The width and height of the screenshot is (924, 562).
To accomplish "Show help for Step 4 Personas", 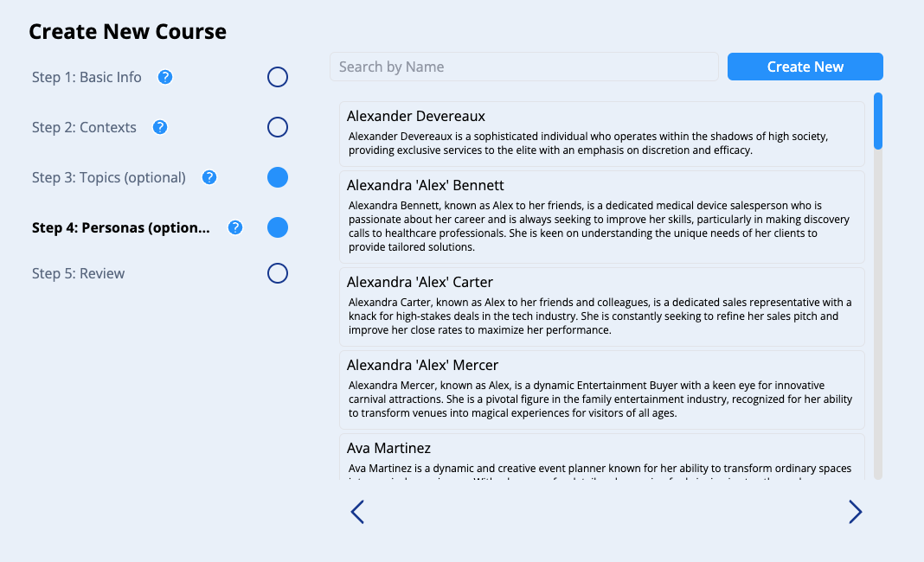I will (x=235, y=227).
